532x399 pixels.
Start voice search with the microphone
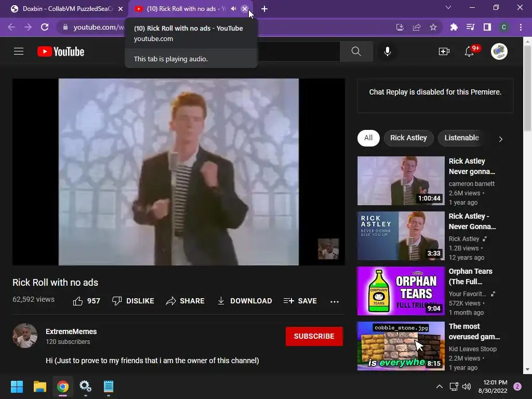pos(388,51)
